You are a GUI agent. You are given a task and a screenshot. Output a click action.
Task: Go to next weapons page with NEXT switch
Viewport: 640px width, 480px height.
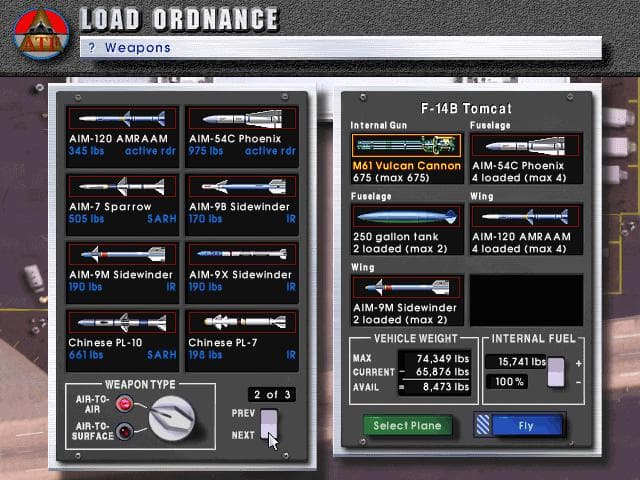269,433
